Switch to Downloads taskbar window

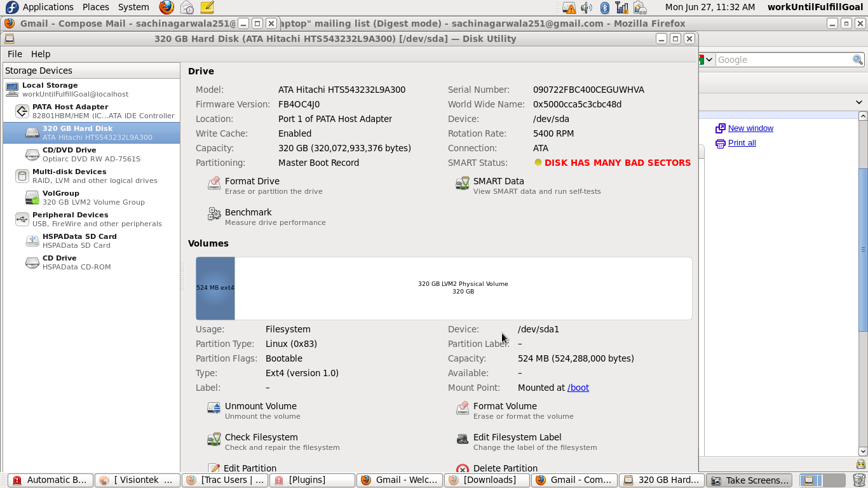tap(486, 480)
